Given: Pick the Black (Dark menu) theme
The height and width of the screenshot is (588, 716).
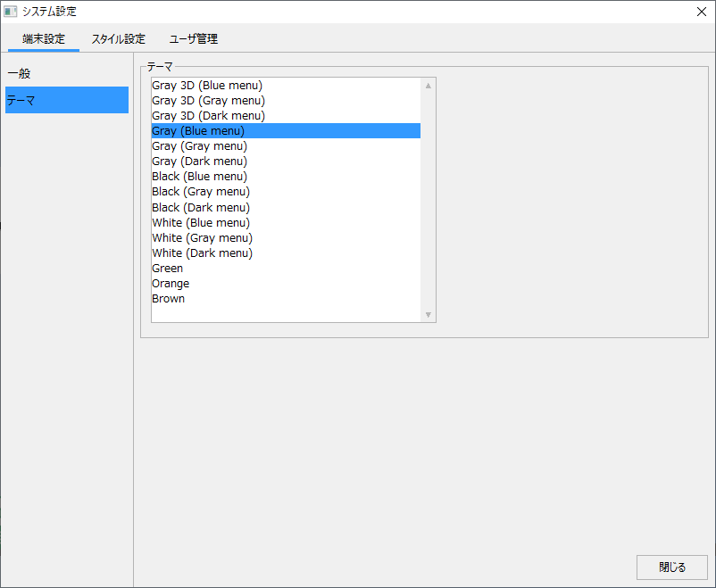Looking at the screenshot, I should click(x=201, y=207).
